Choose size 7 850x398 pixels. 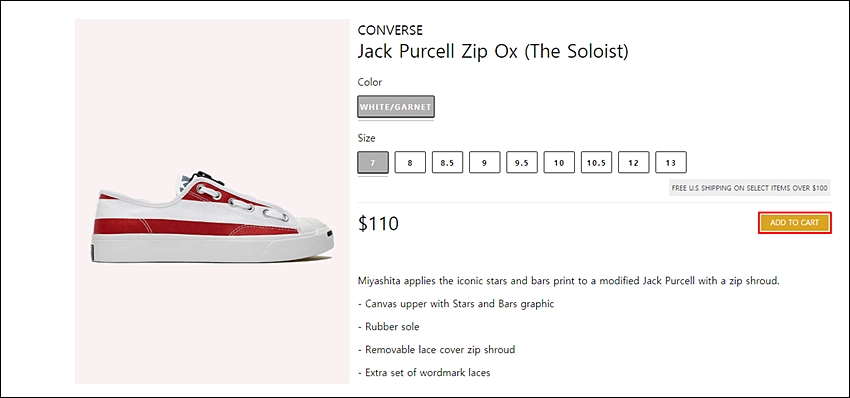click(x=372, y=162)
